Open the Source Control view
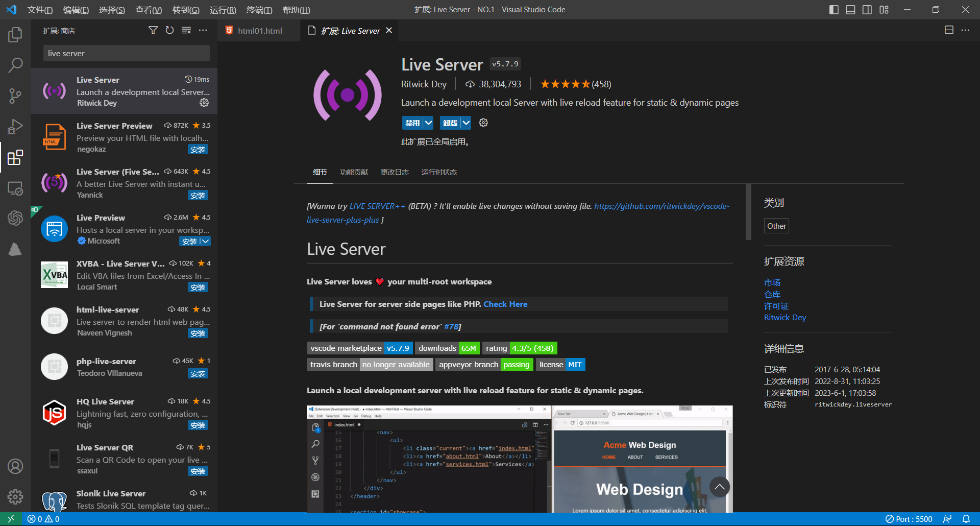Viewport: 980px width, 526px height. click(15, 96)
